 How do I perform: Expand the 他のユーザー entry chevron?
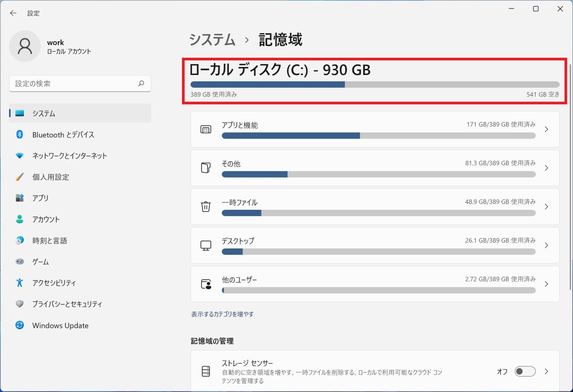(546, 284)
